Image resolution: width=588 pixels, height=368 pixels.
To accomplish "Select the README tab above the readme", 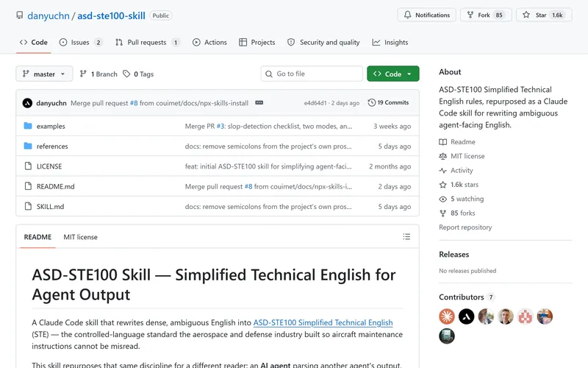I will (x=37, y=237).
